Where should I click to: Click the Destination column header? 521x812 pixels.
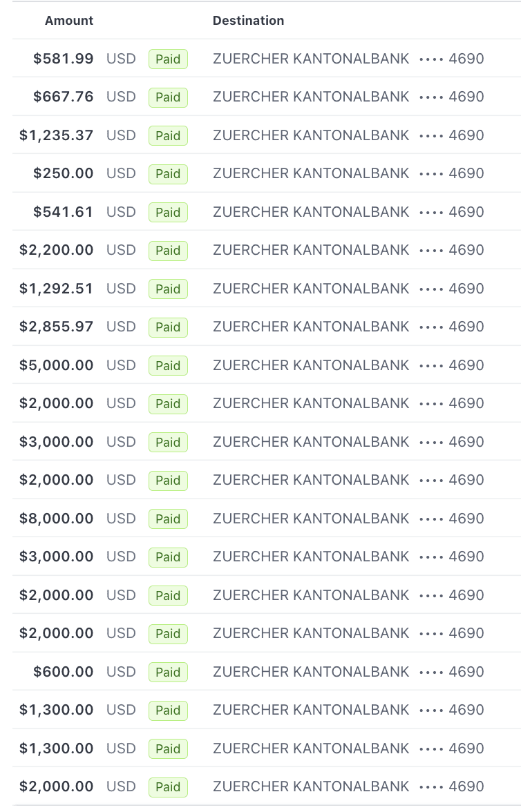tap(248, 21)
